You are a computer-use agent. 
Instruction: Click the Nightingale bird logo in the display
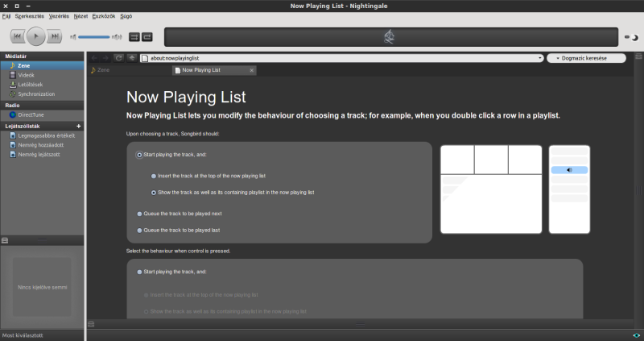390,37
